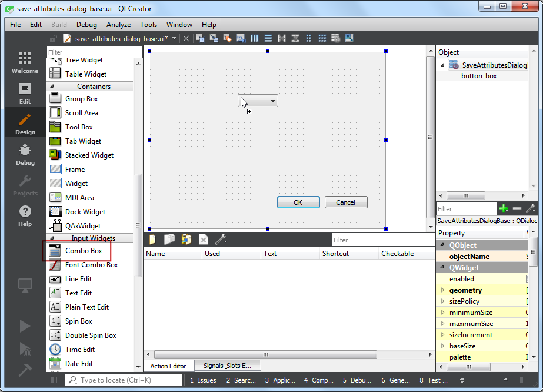Switch to Edit mode in sidebar
The width and height of the screenshot is (543, 392).
pyautogui.click(x=25, y=93)
